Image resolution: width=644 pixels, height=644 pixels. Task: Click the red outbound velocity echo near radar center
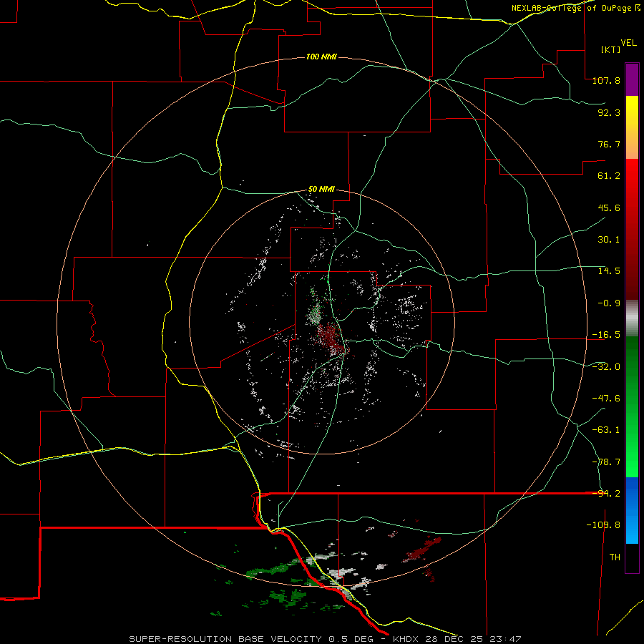coord(332,338)
